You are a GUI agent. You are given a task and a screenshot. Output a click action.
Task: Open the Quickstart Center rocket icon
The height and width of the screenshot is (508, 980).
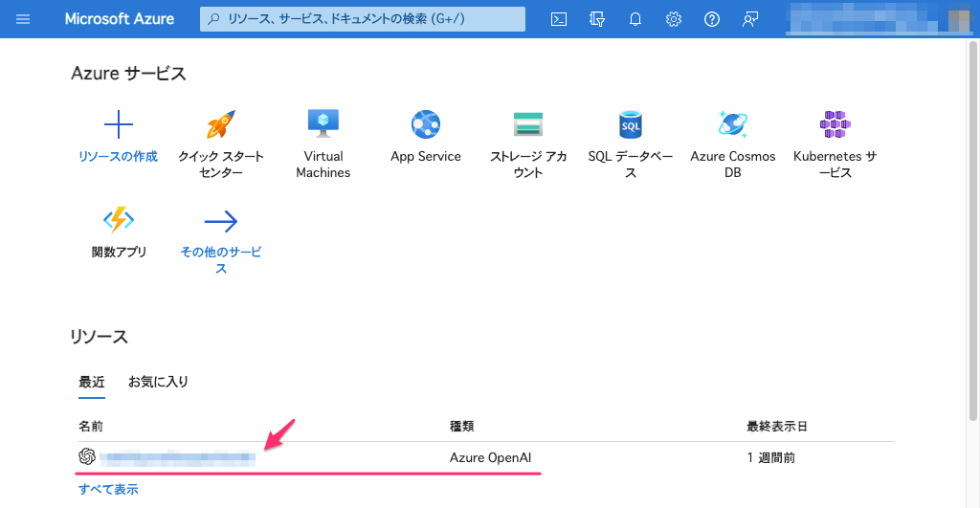coord(221,124)
